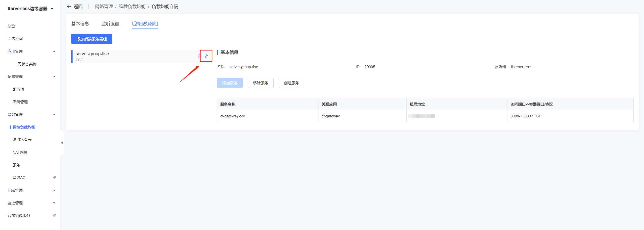The image size is (644, 230).
Task: Open the external link icon beside 容器镜像服务
Action: coord(54,216)
